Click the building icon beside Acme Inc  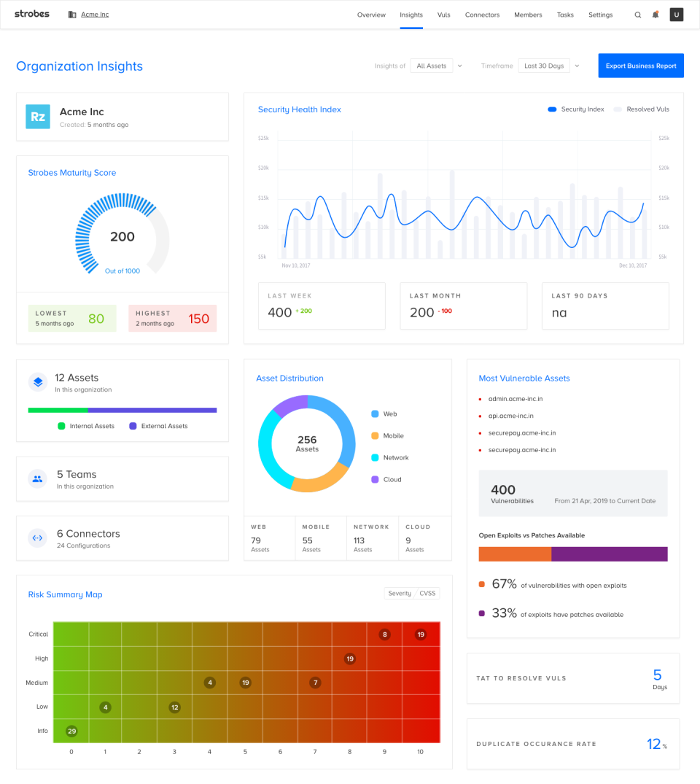point(71,14)
